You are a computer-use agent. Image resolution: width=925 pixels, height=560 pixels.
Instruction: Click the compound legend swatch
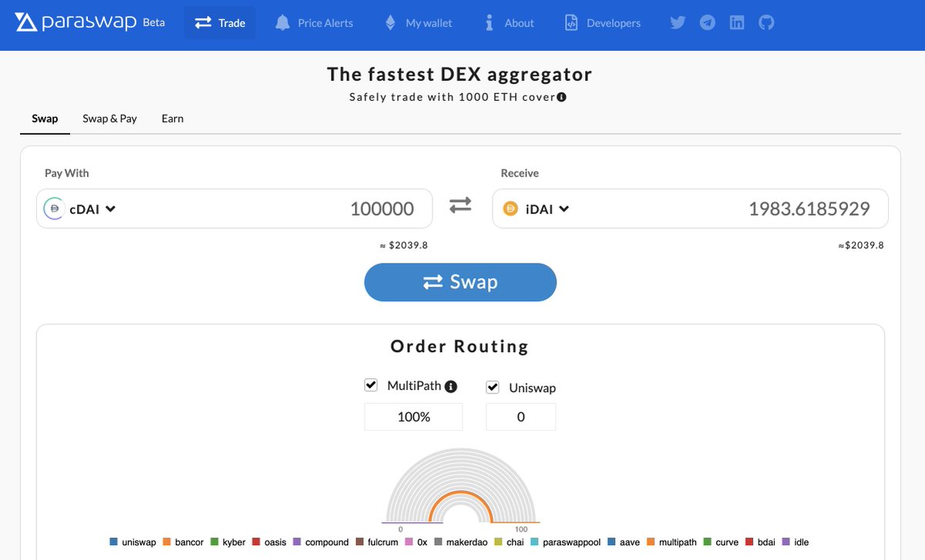298,542
